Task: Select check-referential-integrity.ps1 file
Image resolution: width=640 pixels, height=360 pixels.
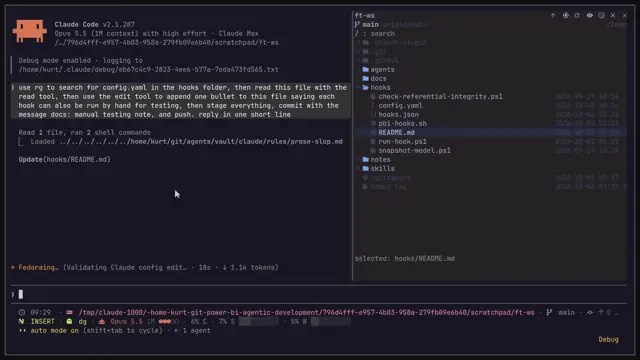Action: tap(440, 97)
